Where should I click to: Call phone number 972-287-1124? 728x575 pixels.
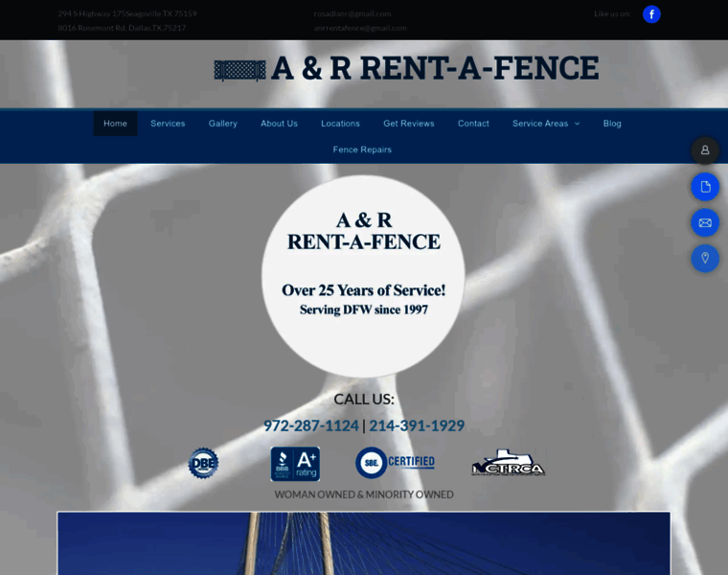click(311, 425)
